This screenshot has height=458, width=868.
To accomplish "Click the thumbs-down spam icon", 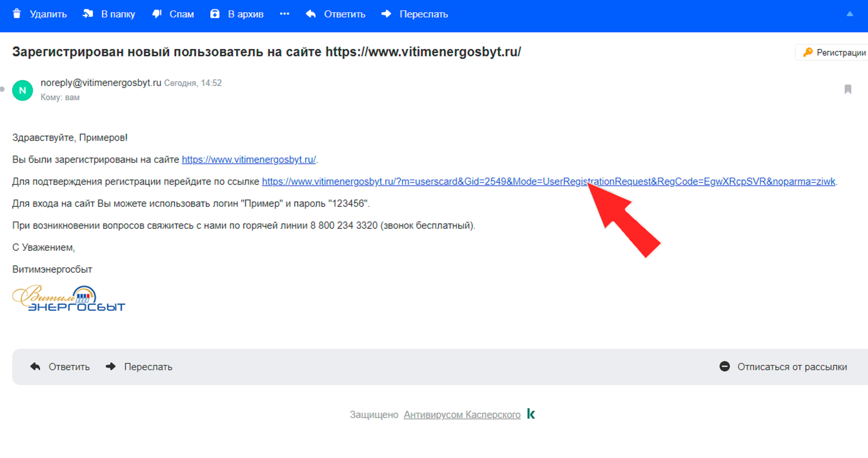I will [157, 14].
